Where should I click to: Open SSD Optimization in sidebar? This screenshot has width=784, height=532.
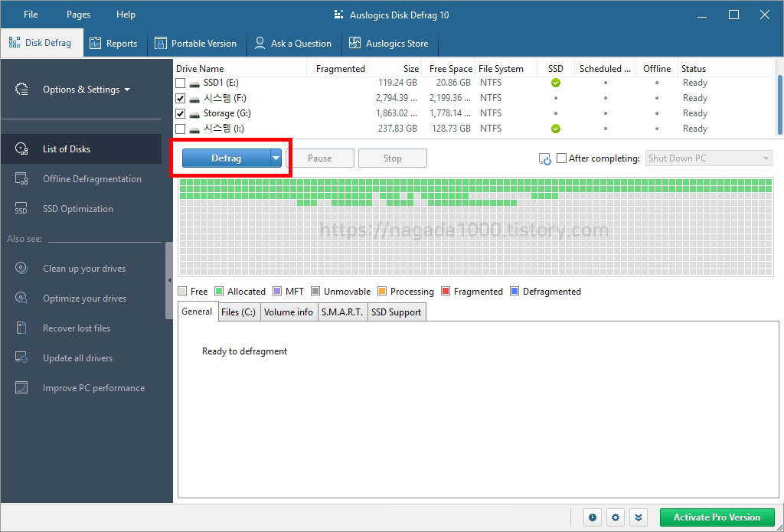click(x=78, y=209)
